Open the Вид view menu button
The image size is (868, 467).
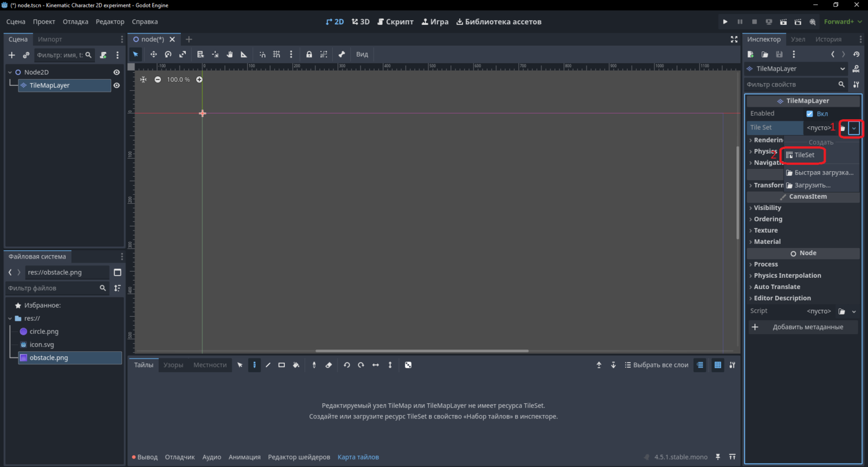point(362,54)
